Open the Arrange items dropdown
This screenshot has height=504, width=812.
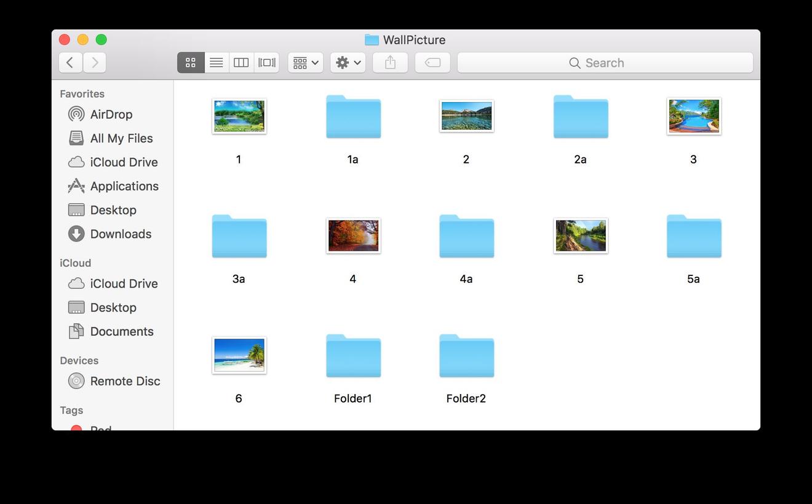(x=305, y=62)
